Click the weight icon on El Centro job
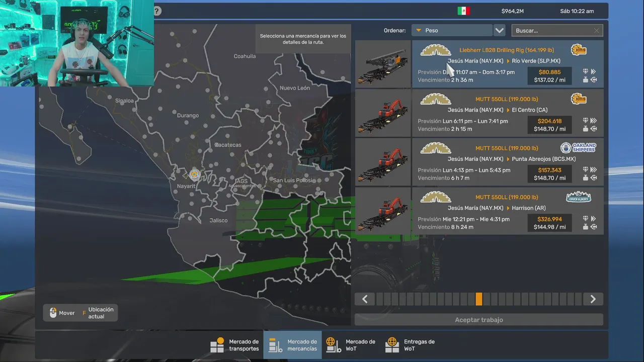The width and height of the screenshot is (644, 362). click(x=586, y=129)
